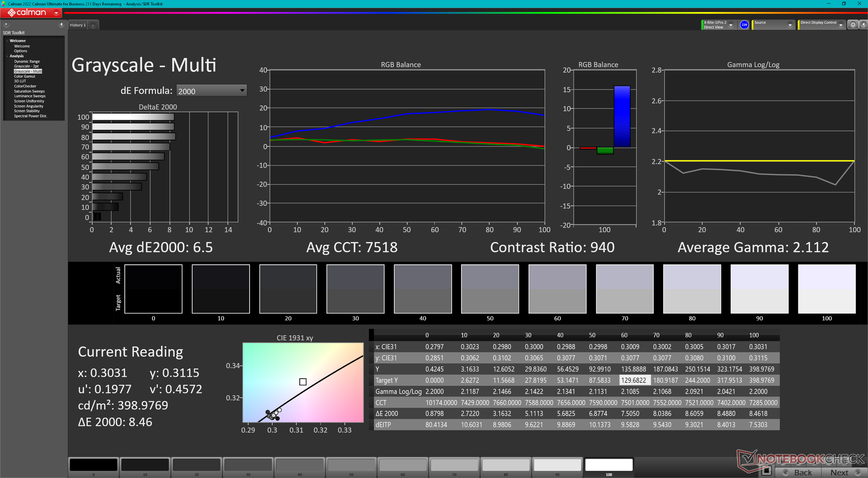
Task: Collapse the right side panel arrow
Action: coord(863,25)
